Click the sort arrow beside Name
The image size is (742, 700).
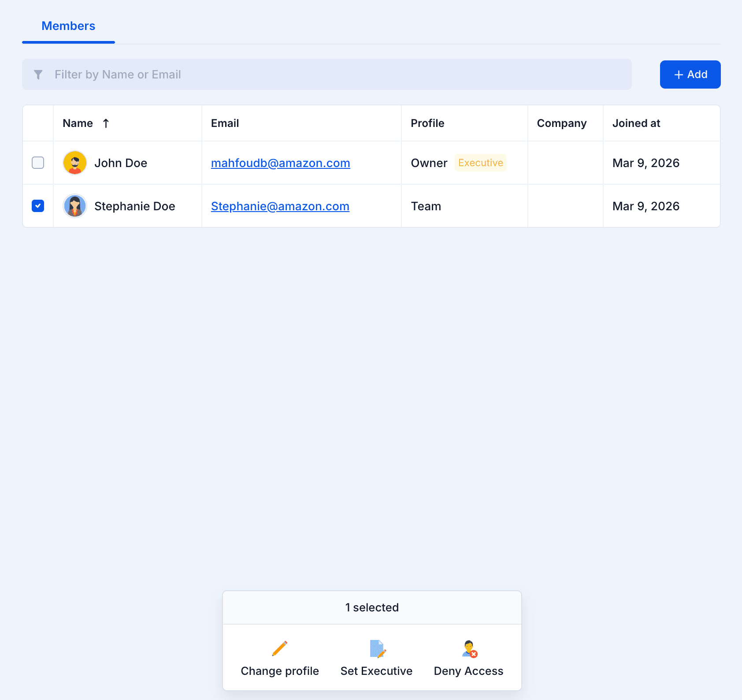(106, 123)
